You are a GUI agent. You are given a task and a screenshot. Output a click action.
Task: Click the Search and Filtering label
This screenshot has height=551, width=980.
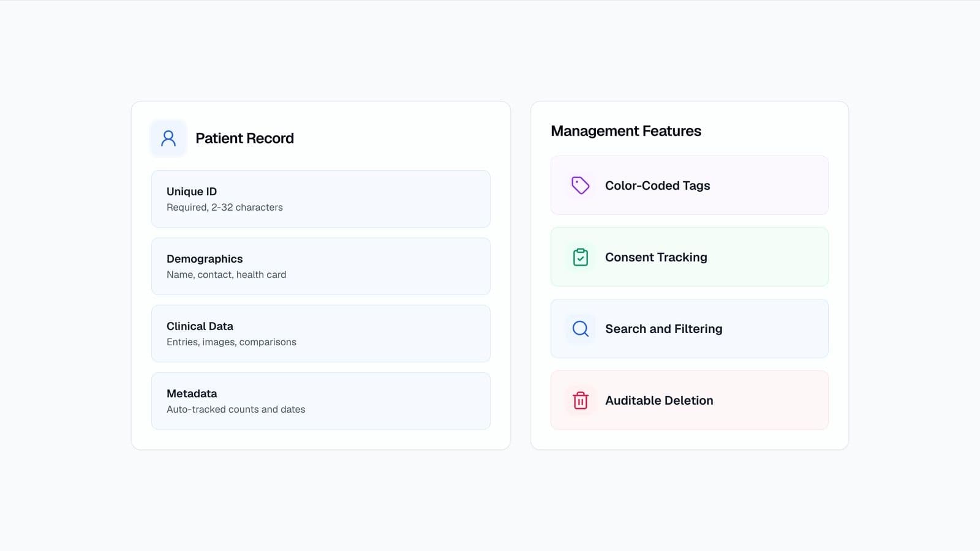[x=664, y=329]
